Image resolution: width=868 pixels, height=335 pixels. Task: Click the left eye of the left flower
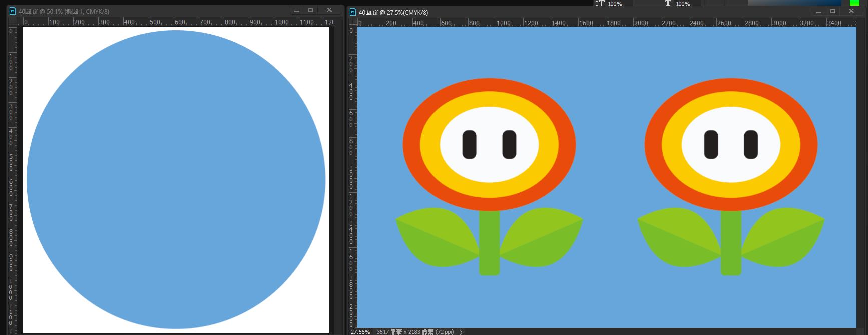pyautogui.click(x=470, y=145)
